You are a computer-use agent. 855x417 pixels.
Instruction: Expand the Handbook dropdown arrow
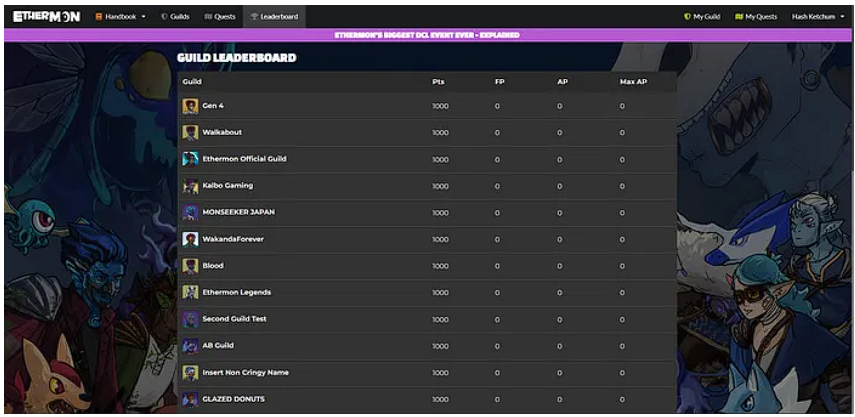143,17
